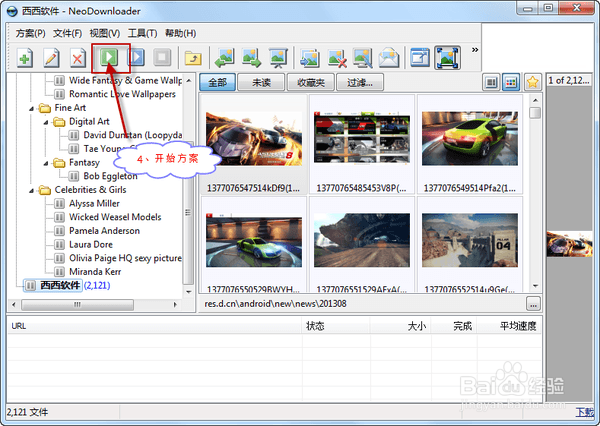
Task: Click the gray Stop download icon
Action: (x=162, y=57)
